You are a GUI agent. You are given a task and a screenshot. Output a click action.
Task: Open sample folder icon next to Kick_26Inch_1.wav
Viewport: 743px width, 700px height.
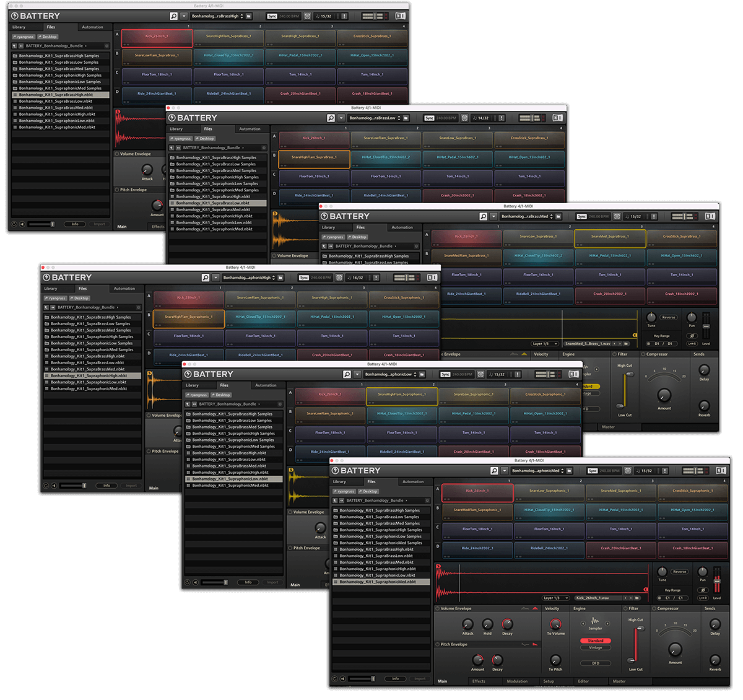[637, 598]
